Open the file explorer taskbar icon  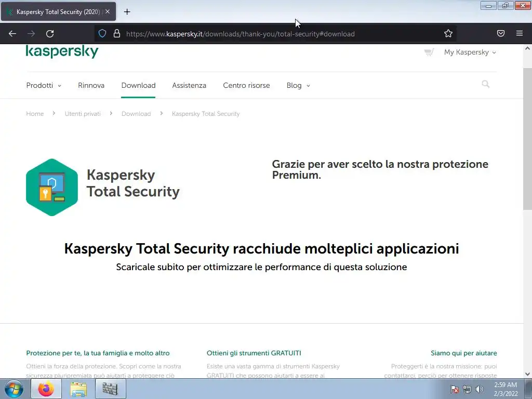[78, 389]
